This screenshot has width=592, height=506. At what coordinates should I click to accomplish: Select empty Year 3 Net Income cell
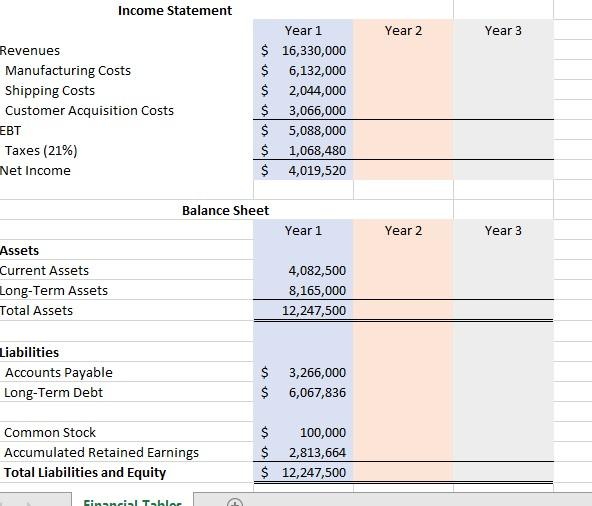[x=503, y=171]
